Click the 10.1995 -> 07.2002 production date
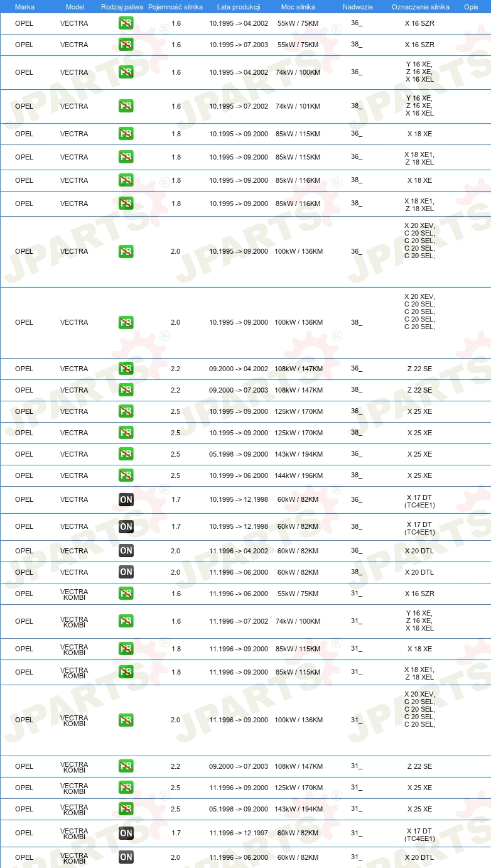This screenshot has width=491, height=868. (239, 106)
